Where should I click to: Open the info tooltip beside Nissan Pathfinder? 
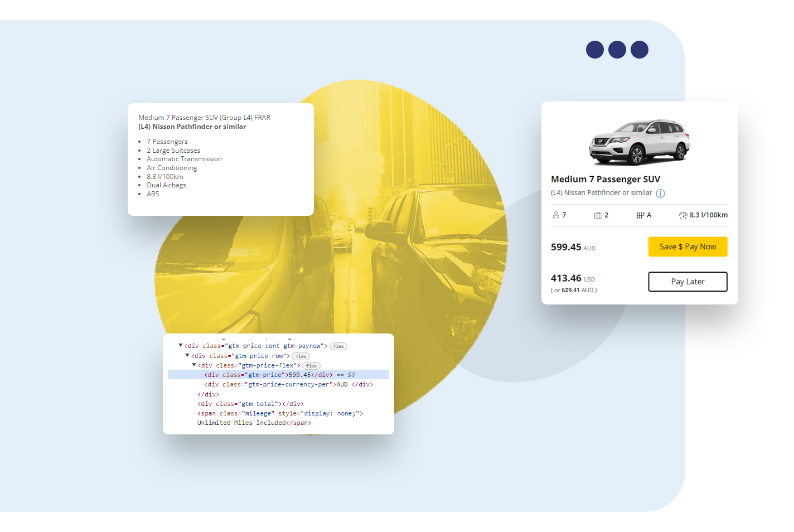(x=660, y=193)
